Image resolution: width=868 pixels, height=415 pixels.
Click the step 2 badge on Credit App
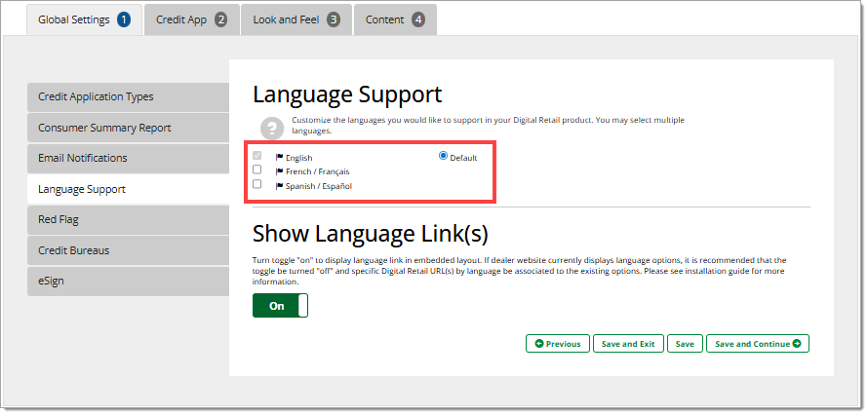tap(220, 19)
